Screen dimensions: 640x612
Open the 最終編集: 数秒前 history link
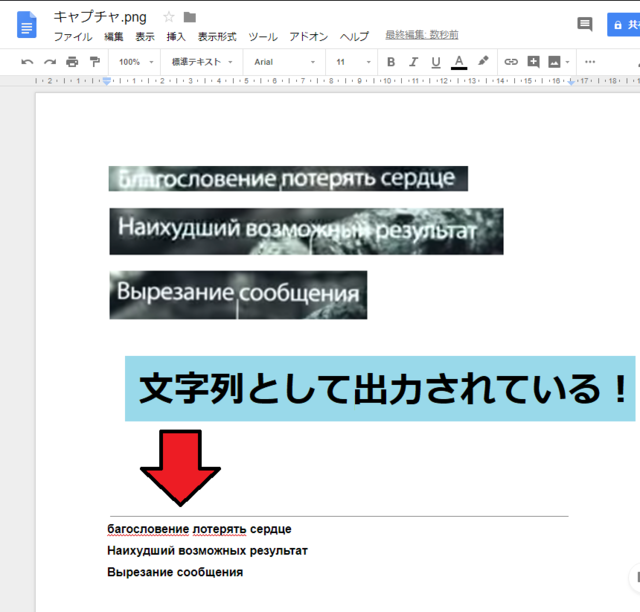(422, 35)
